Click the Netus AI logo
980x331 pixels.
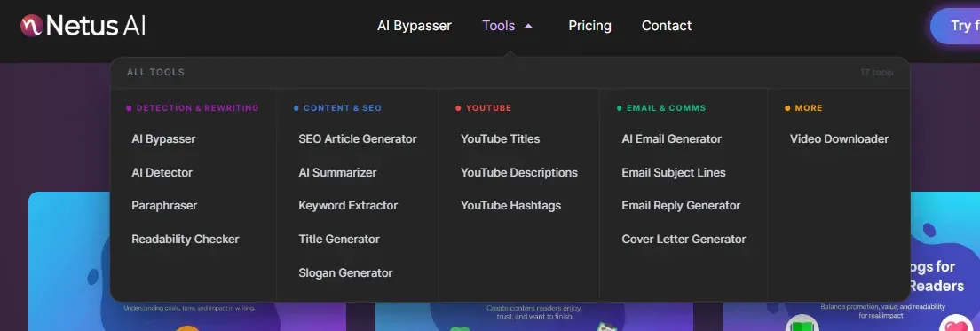pyautogui.click(x=83, y=26)
